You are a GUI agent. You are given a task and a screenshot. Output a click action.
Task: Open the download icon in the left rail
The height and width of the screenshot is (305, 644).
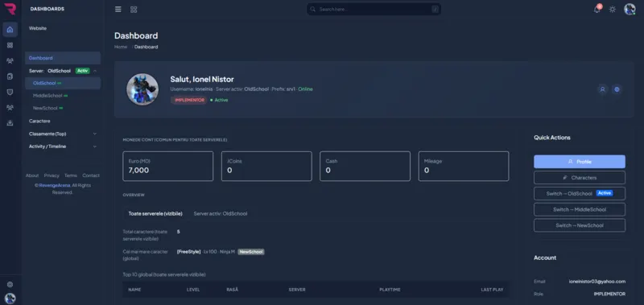pyautogui.click(x=10, y=123)
